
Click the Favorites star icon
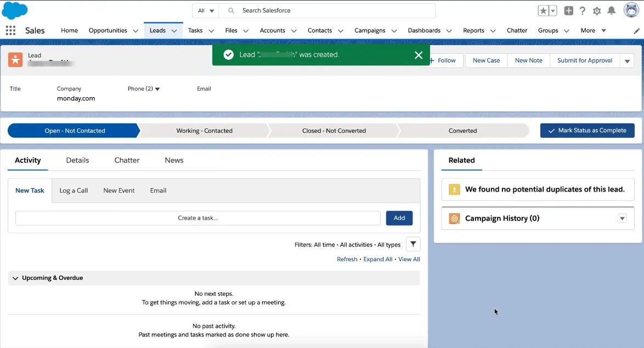click(x=543, y=11)
